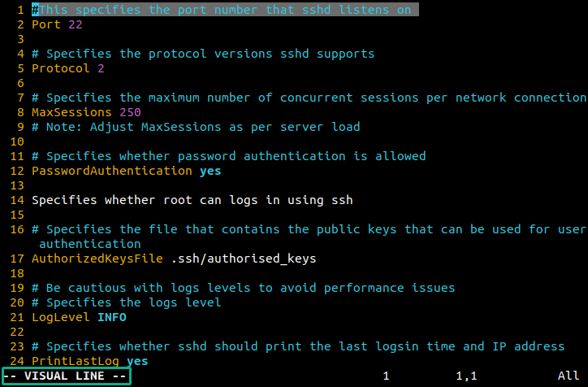The width and height of the screenshot is (588, 387).
Task: Click the VISUAL LINE mode indicator
Action: (x=66, y=376)
